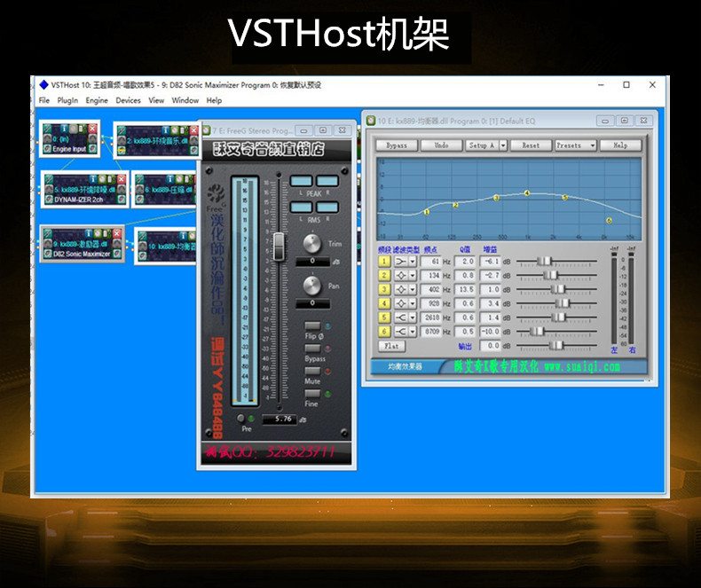701x588 pixels.
Task: Click green round icon on DYNAM-IZER 2ch node
Action: pos(102,179)
